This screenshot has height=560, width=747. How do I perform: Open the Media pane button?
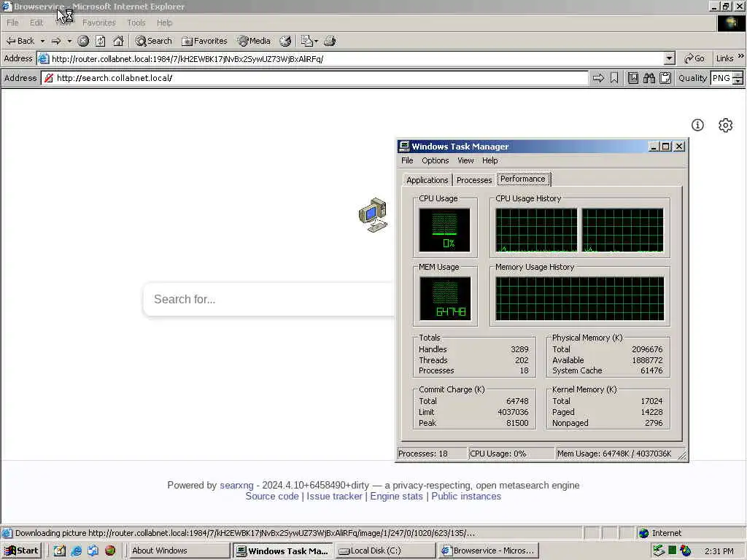254,41
